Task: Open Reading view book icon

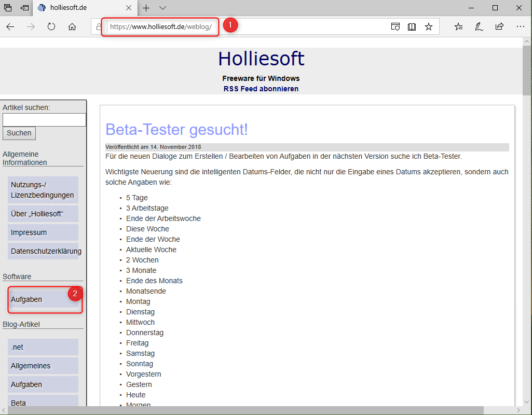Action: coord(412,27)
